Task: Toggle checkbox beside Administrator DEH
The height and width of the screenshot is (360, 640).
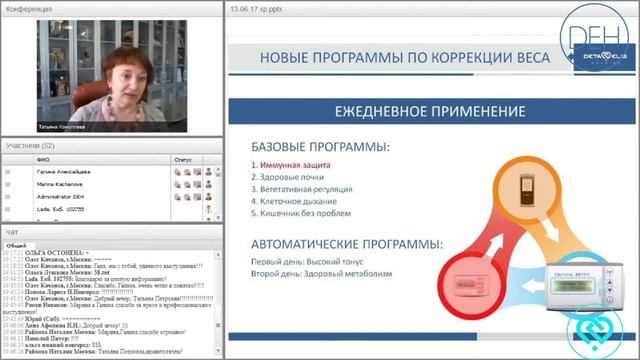Action: pyautogui.click(x=7, y=197)
